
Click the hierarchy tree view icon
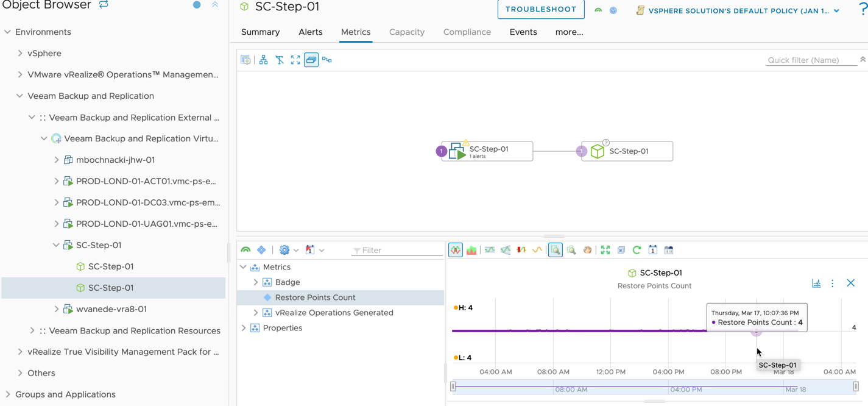[263, 60]
